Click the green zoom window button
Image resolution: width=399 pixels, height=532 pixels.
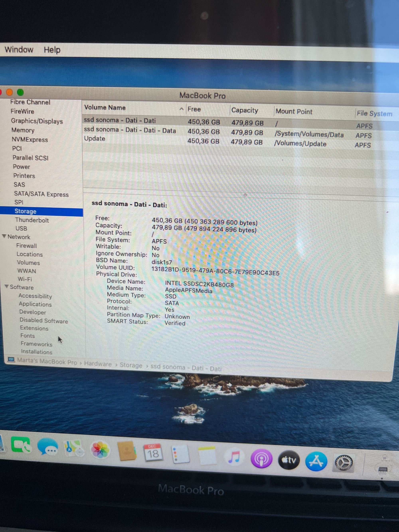pos(20,92)
